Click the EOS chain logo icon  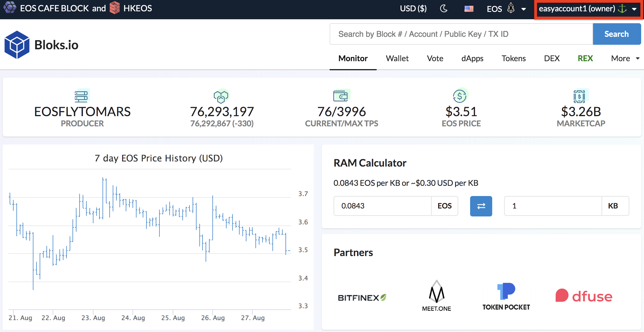[511, 8]
